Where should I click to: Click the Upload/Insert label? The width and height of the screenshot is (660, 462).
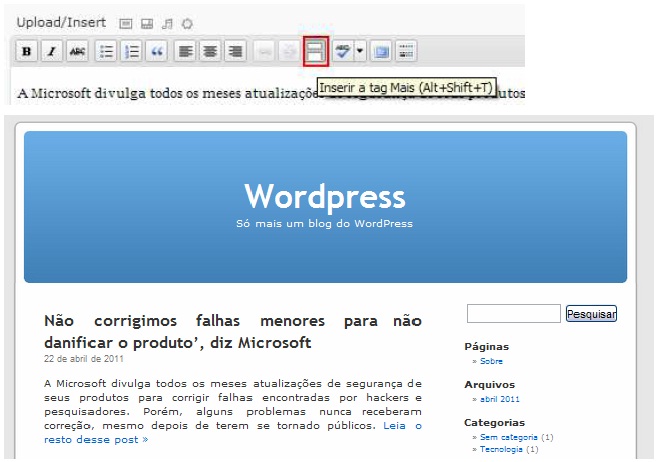click(x=61, y=22)
